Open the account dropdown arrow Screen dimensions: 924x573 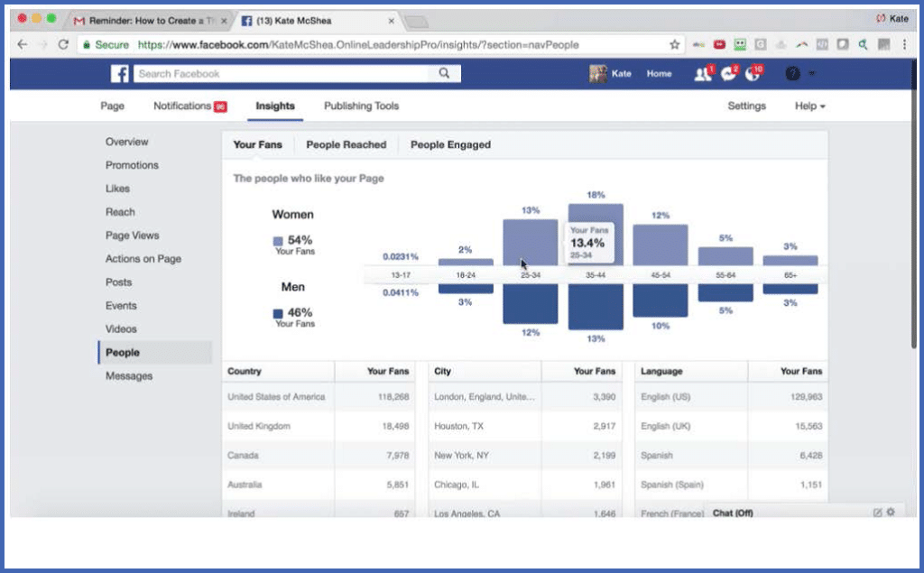tap(812, 74)
